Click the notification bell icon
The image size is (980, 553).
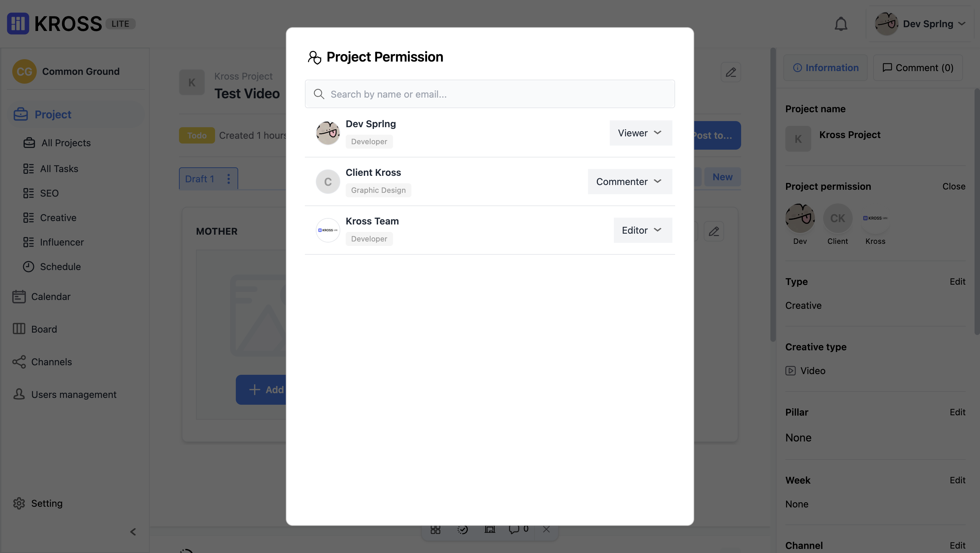pos(842,23)
